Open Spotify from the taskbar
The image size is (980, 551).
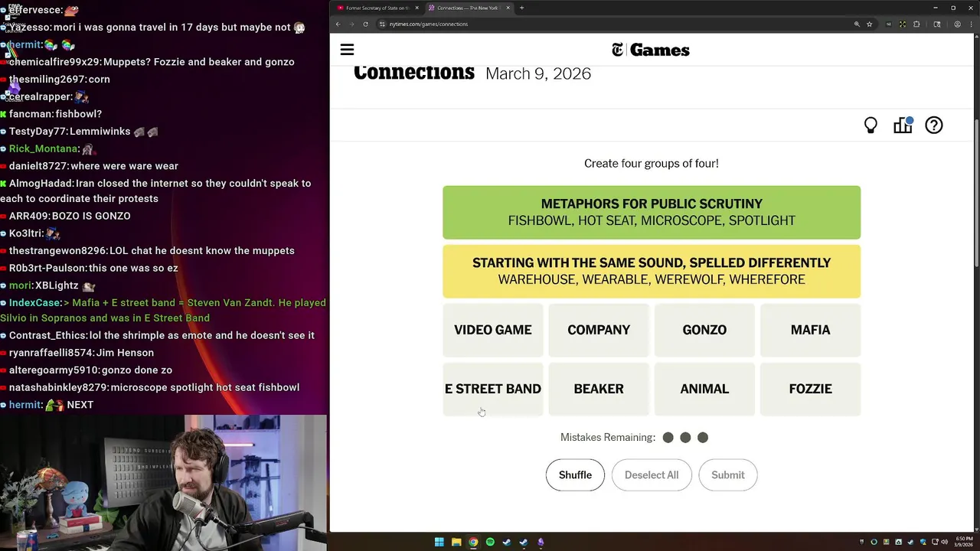(x=490, y=542)
